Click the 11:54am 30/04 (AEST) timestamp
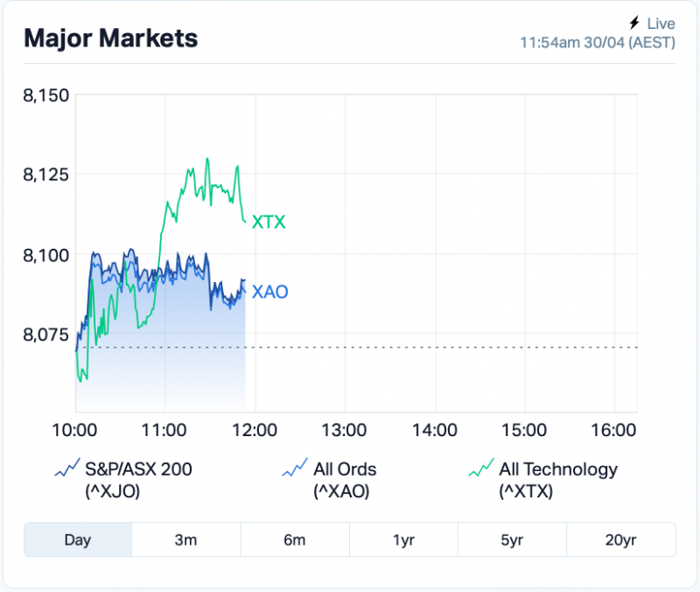This screenshot has height=592, width=700. [x=597, y=42]
